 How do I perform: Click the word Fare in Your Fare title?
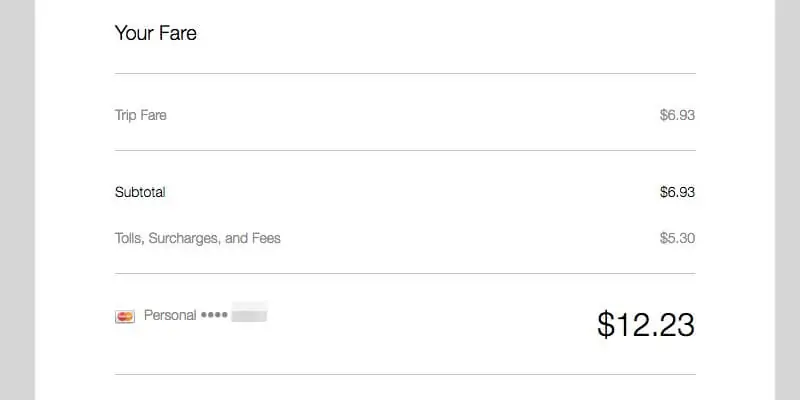point(177,33)
